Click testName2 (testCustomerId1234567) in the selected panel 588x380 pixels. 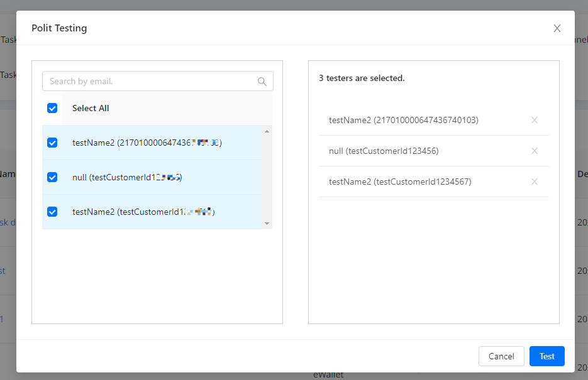pos(400,182)
